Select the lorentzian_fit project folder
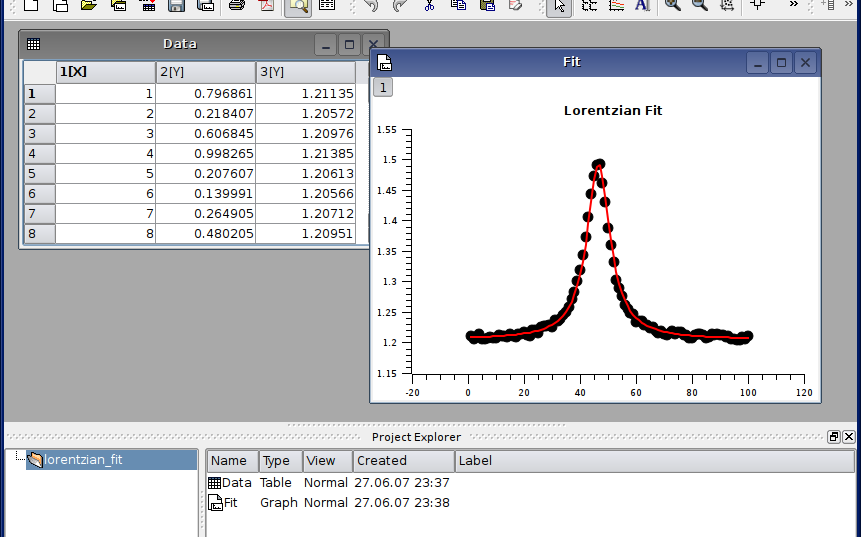Screen dimensions: 861x537 (x=111, y=460)
